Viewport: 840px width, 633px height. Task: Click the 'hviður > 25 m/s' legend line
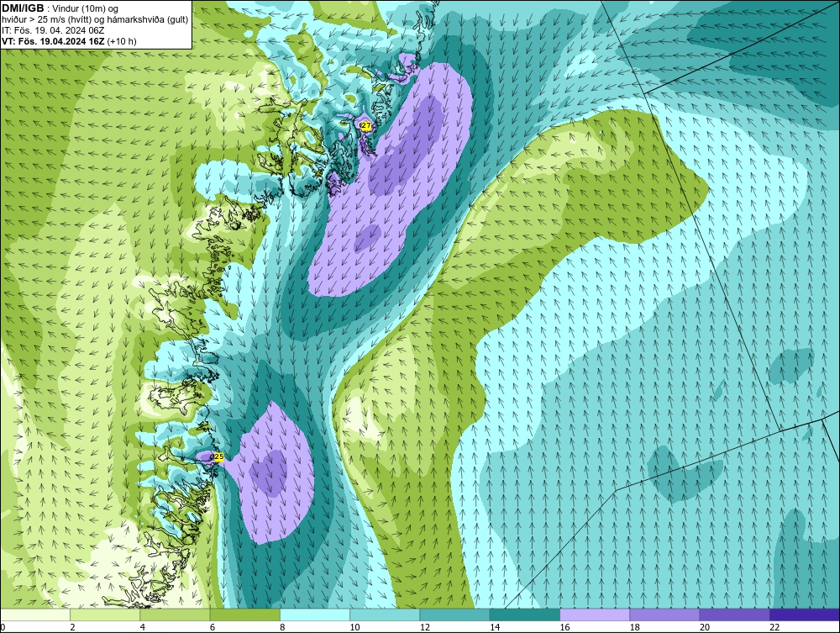[x=95, y=20]
